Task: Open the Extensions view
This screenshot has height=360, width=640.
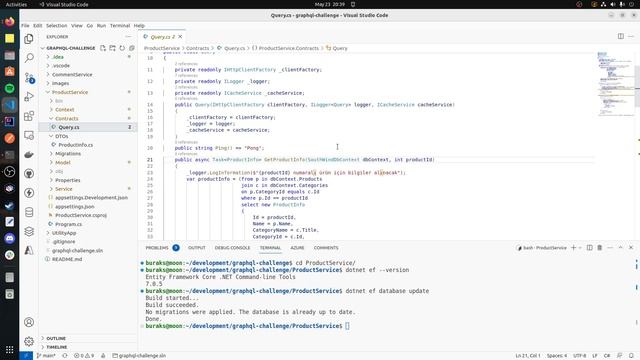Action: pyautogui.click(x=29, y=116)
